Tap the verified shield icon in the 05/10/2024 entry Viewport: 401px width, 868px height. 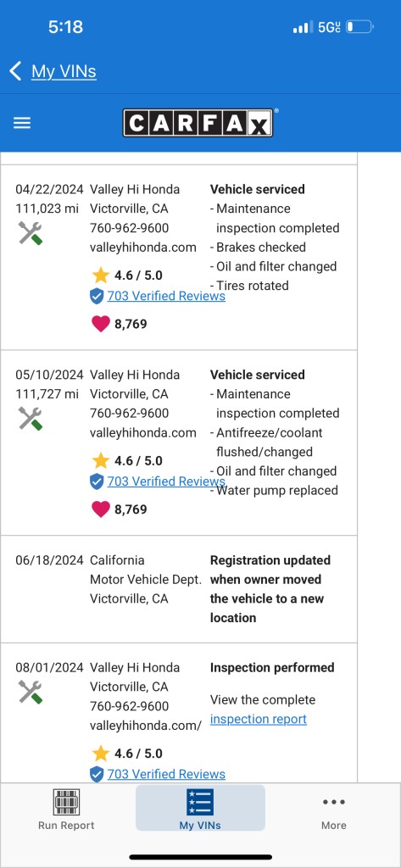tap(97, 481)
